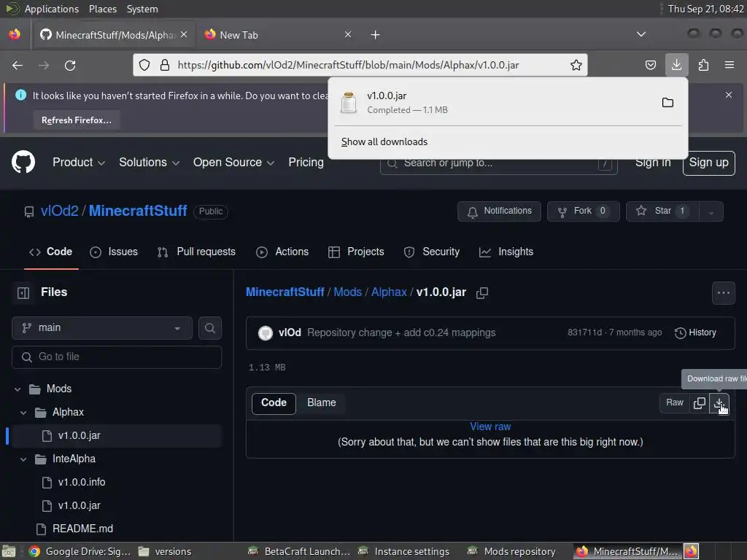Open the Pricing link
747x560 pixels.
tap(306, 163)
